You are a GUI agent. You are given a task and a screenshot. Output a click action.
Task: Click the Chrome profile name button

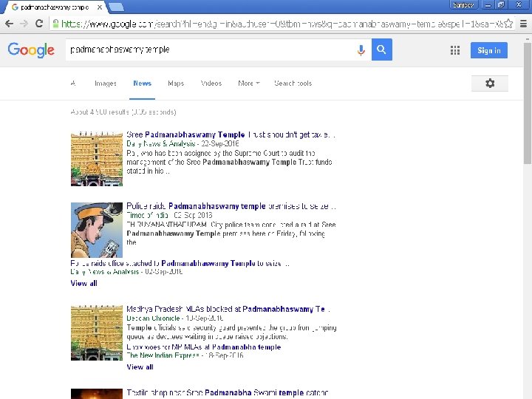[x=463, y=5]
